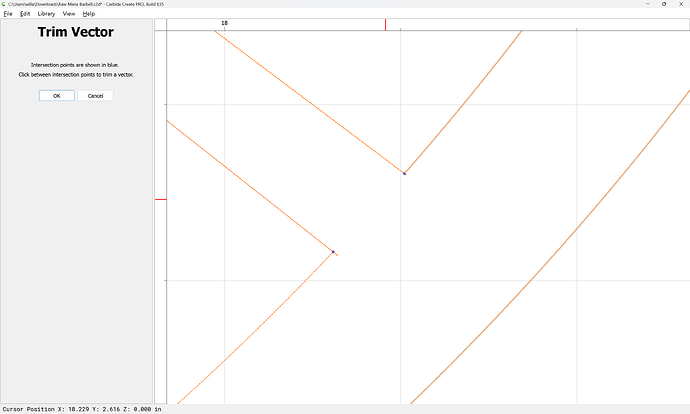Image resolution: width=690 pixels, height=414 pixels.
Task: Click the Carbide Create title bar icon
Action: click(4, 4)
